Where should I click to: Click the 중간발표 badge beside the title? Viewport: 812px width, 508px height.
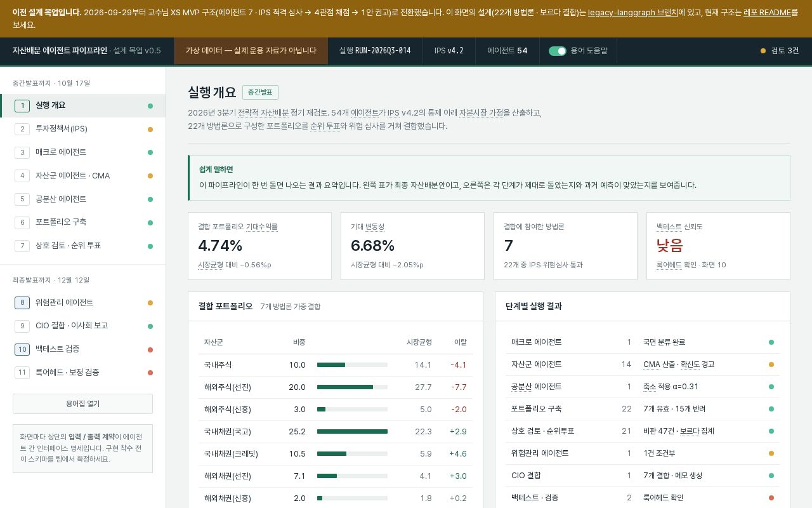click(260, 93)
